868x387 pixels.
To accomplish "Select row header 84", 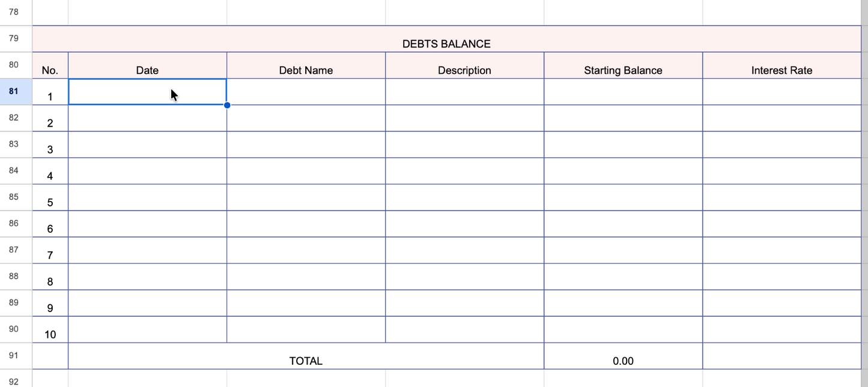I will pos(16,171).
